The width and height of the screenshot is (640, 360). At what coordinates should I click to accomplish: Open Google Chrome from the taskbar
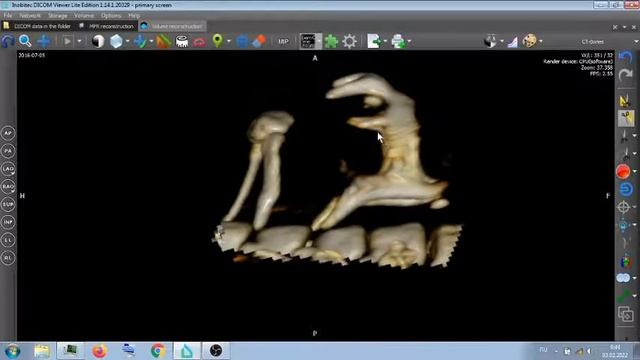[158, 351]
